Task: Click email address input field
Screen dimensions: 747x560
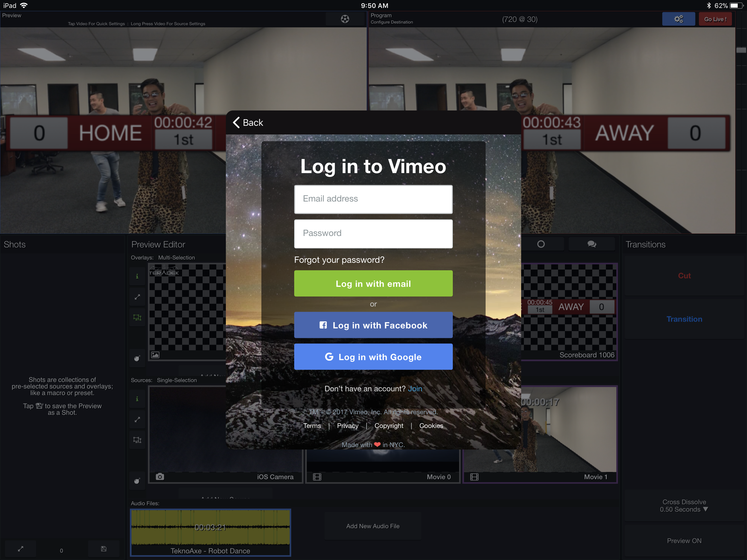Action: pos(373,199)
